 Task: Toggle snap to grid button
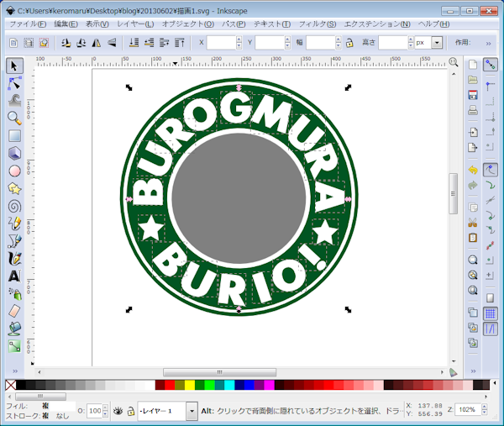tap(491, 313)
